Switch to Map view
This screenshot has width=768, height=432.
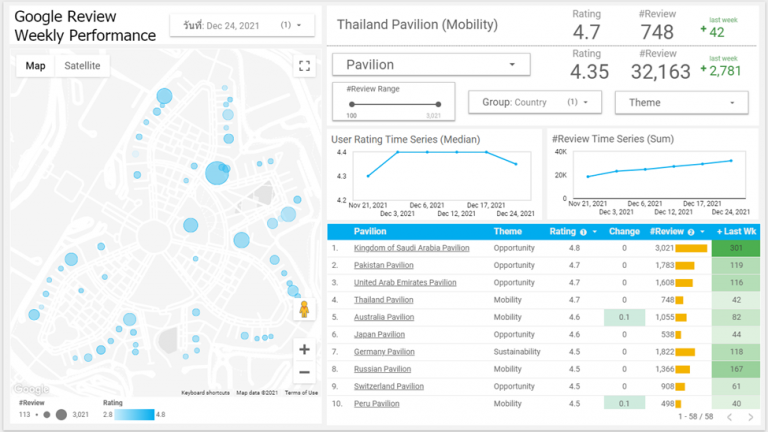[x=35, y=66]
